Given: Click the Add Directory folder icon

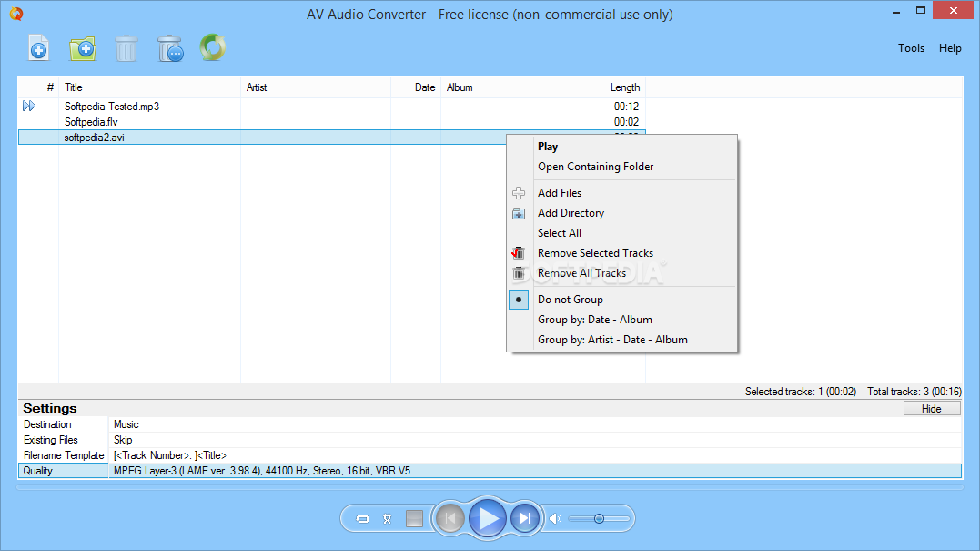Looking at the screenshot, I should pyautogui.click(x=83, y=48).
